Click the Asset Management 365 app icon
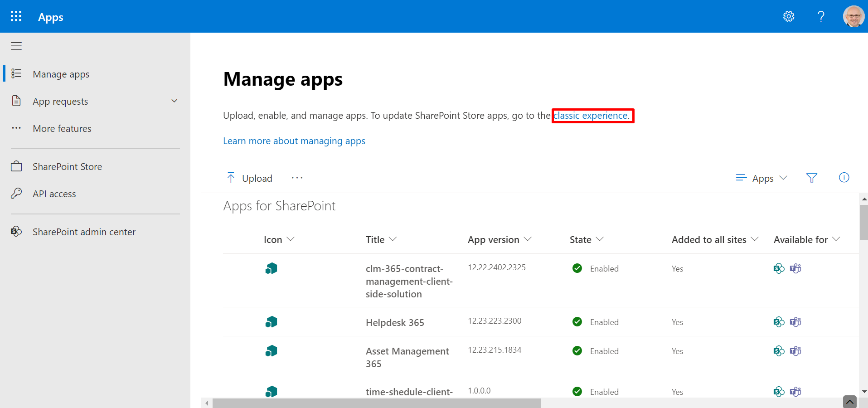868x408 pixels. [271, 351]
